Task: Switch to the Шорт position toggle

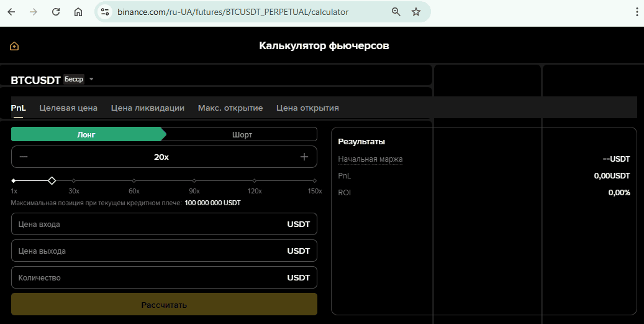Action: [242, 134]
